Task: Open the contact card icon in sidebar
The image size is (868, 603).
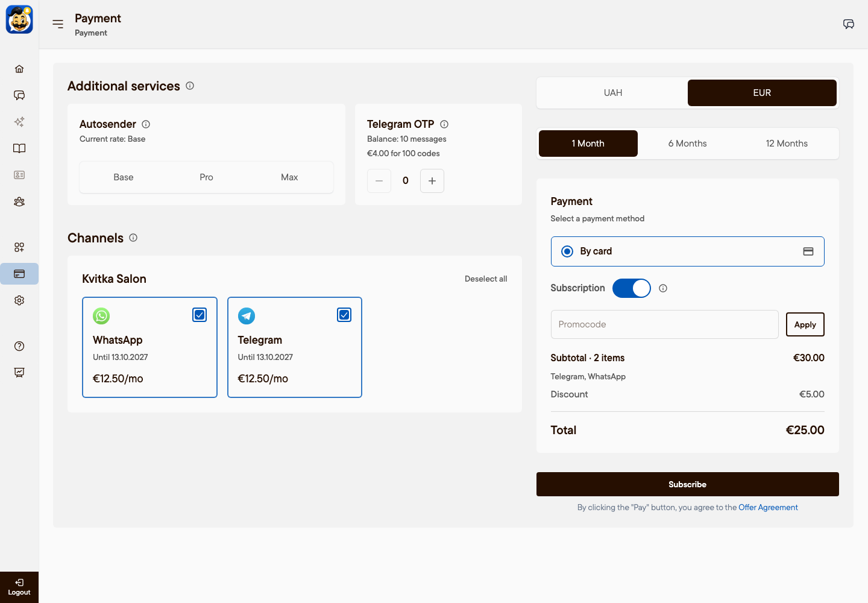Action: 19,175
